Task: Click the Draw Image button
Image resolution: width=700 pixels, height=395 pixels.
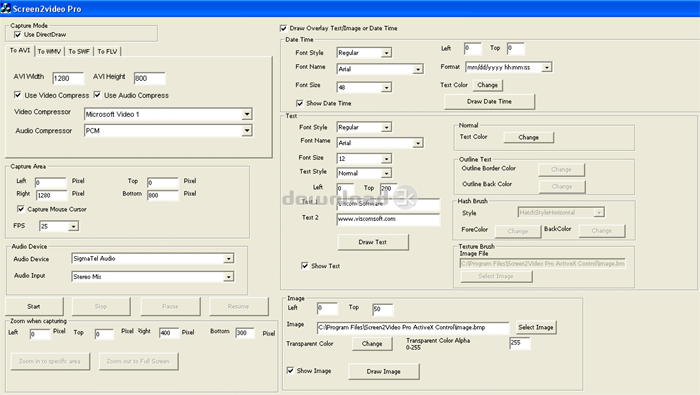Action: pyautogui.click(x=383, y=371)
